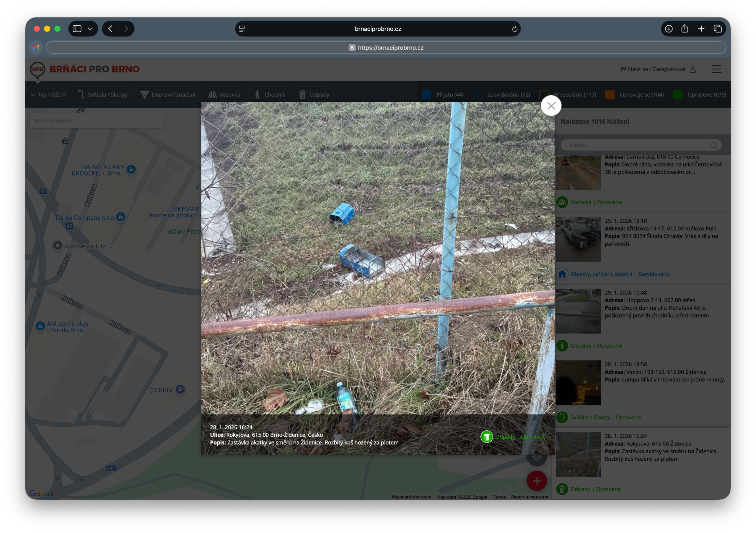Close the photo lightbox with the X button
The width and height of the screenshot is (756, 533).
click(x=551, y=106)
